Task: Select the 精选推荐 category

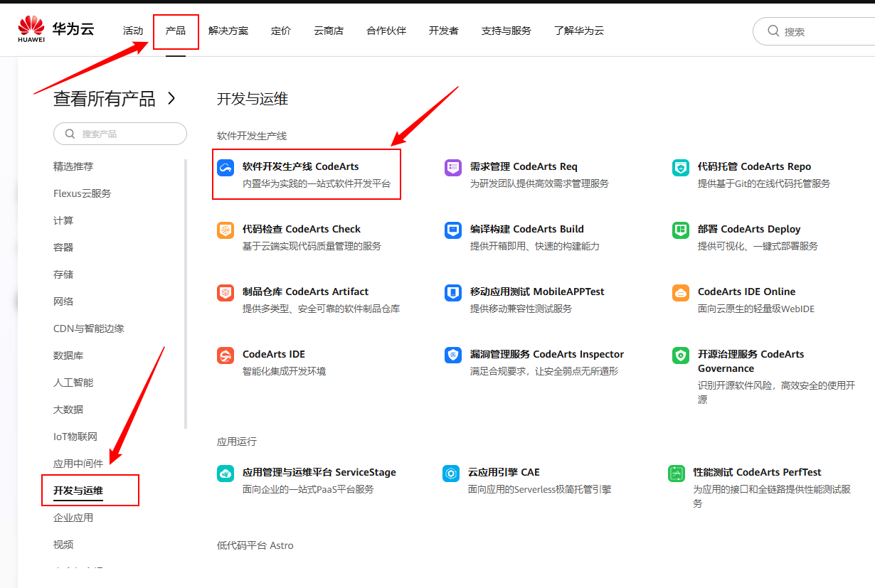Action: tap(73, 166)
